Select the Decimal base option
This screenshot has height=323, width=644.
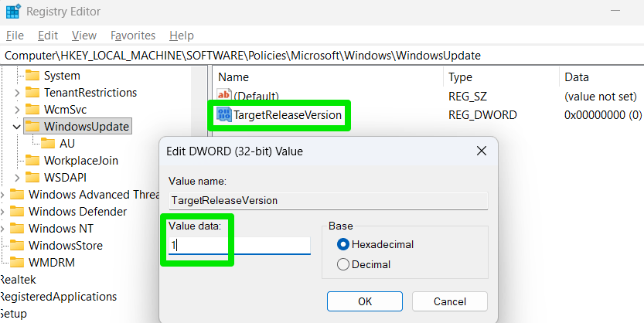point(343,264)
